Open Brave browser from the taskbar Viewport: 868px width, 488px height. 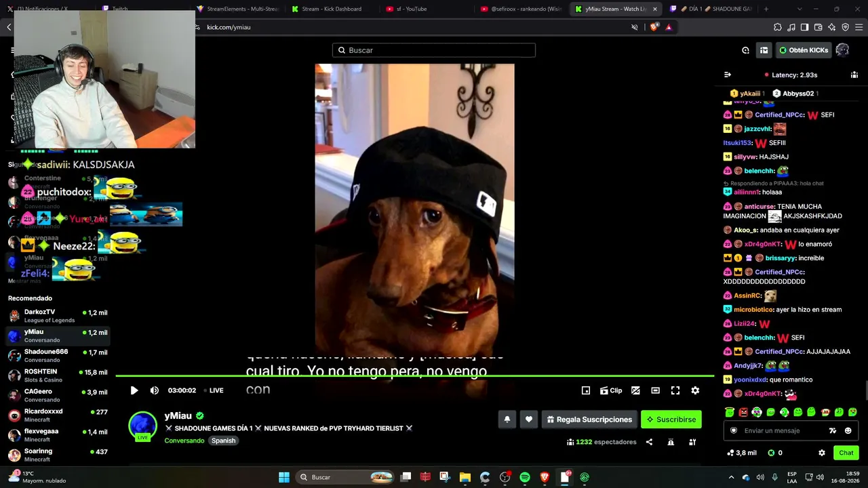point(545,477)
